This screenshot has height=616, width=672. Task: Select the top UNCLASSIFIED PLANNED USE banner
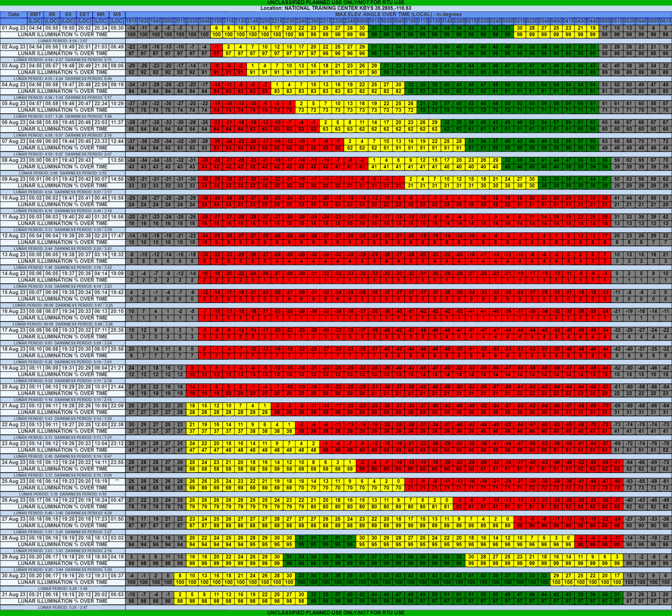click(x=335, y=2)
